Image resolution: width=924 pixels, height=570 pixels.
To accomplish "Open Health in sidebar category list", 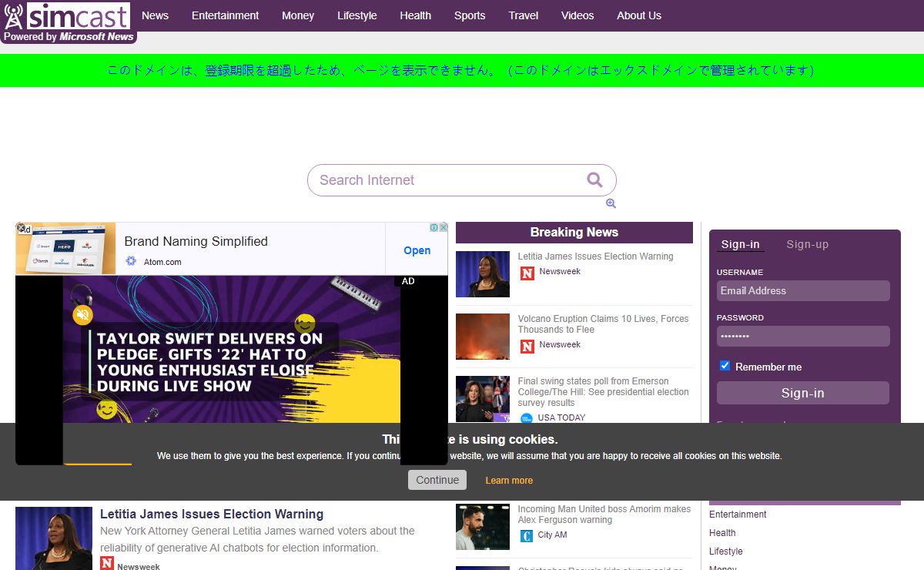I will 722,533.
